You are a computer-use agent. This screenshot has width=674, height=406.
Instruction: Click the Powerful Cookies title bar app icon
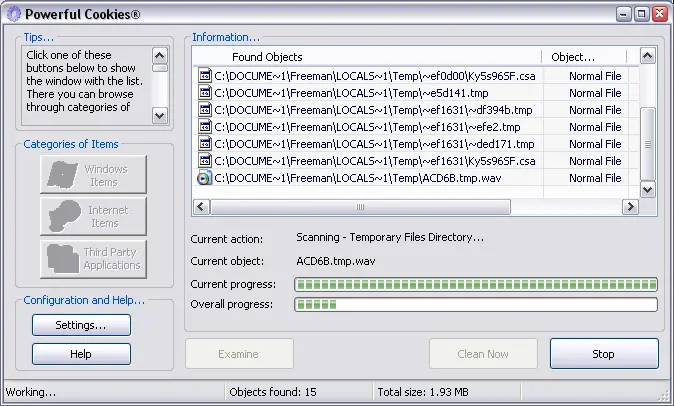14,14
